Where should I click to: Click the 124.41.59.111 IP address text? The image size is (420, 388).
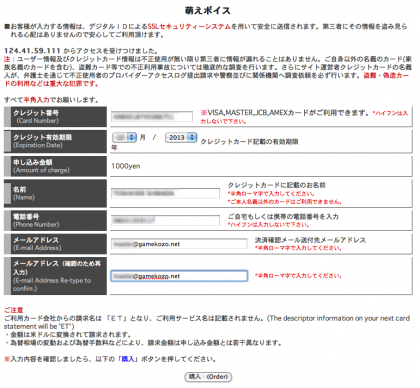click(32, 51)
